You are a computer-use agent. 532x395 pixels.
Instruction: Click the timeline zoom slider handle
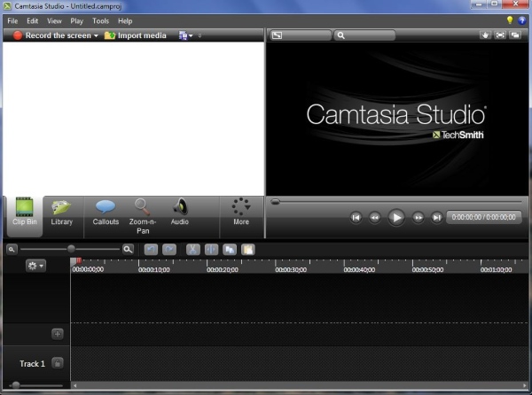(x=71, y=250)
